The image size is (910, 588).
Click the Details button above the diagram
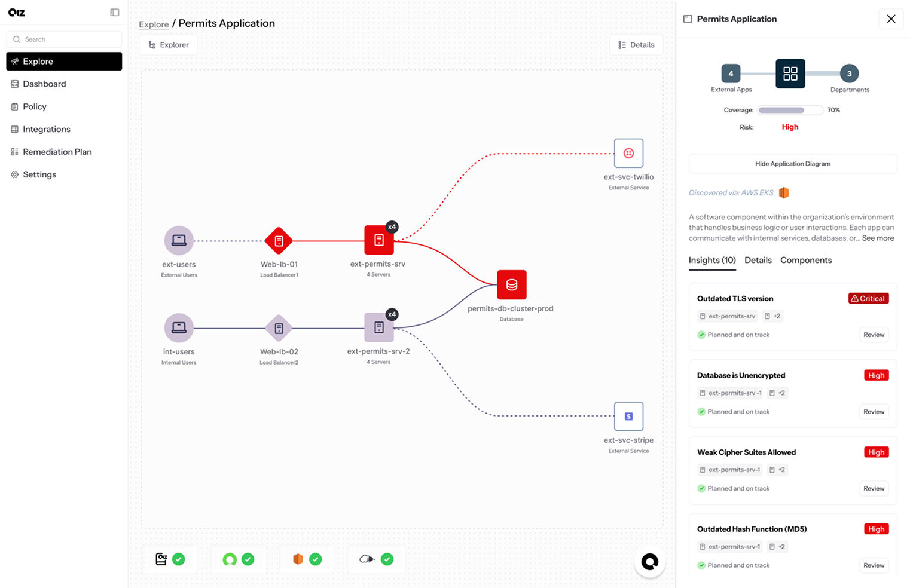coord(636,45)
